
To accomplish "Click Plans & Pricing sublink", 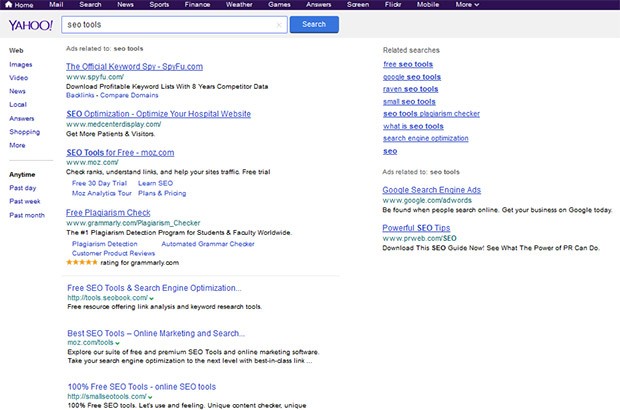I will point(162,193).
